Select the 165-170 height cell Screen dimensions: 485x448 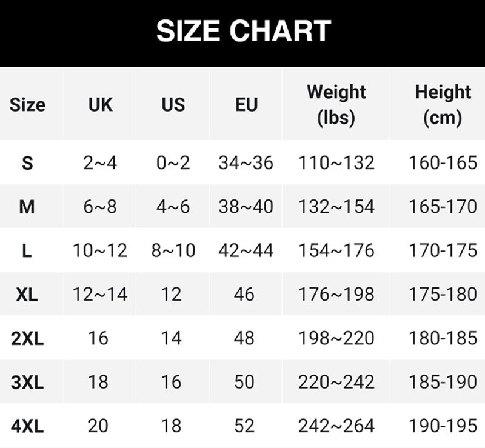click(x=443, y=207)
